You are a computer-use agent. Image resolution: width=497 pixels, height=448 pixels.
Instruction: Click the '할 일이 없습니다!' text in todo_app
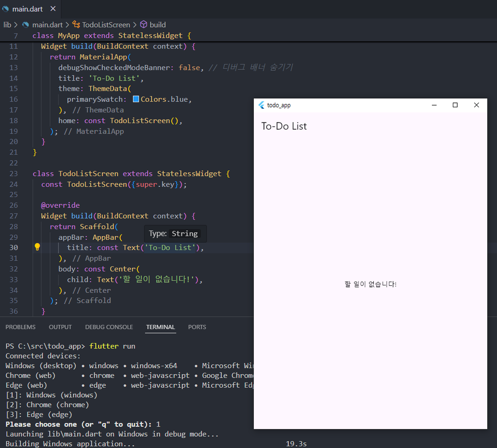click(x=370, y=284)
